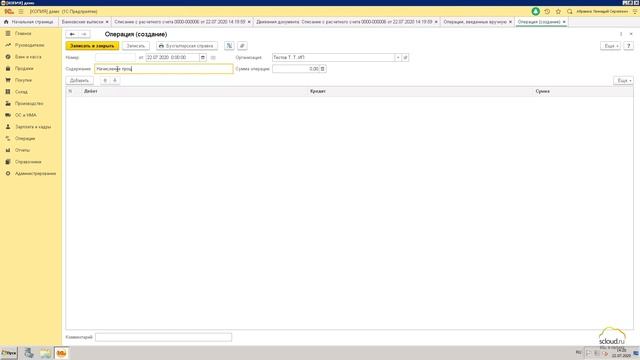Print the Бухгалтерская справка
This screenshot has width=640, height=360.
click(x=187, y=46)
